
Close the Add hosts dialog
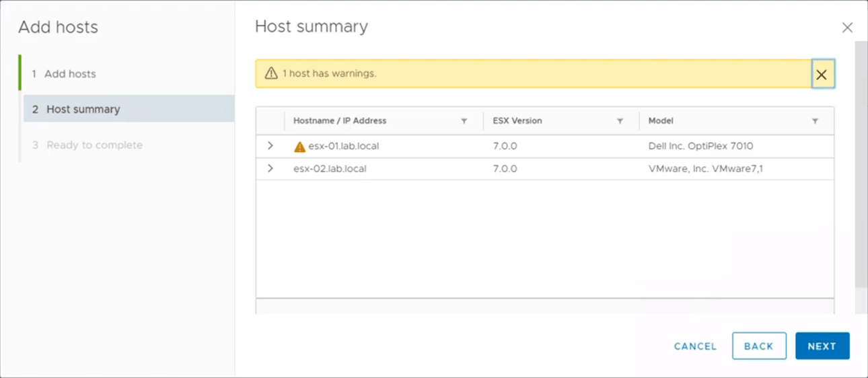pyautogui.click(x=847, y=28)
